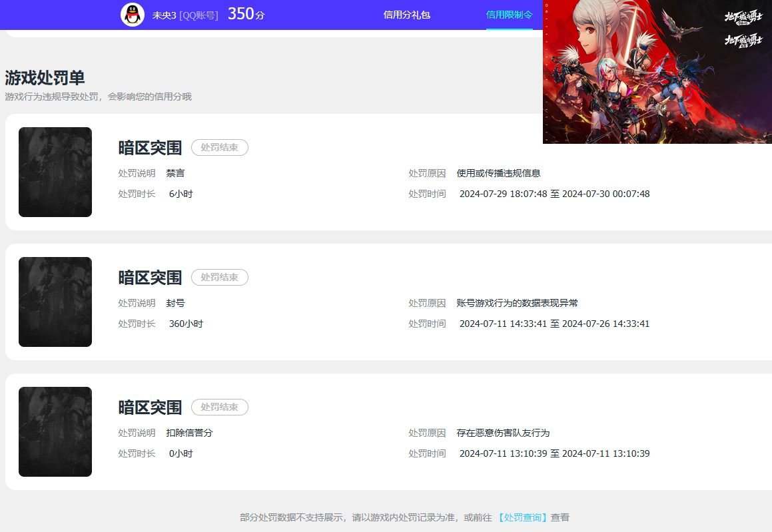This screenshot has height=532, width=772.
Task: Click the 暗区突围 title in the 禁言 record
Action: 150,148
